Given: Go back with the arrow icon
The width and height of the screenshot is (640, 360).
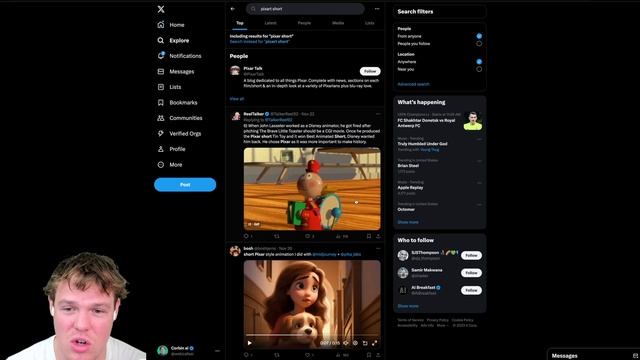Looking at the screenshot, I should click(233, 9).
